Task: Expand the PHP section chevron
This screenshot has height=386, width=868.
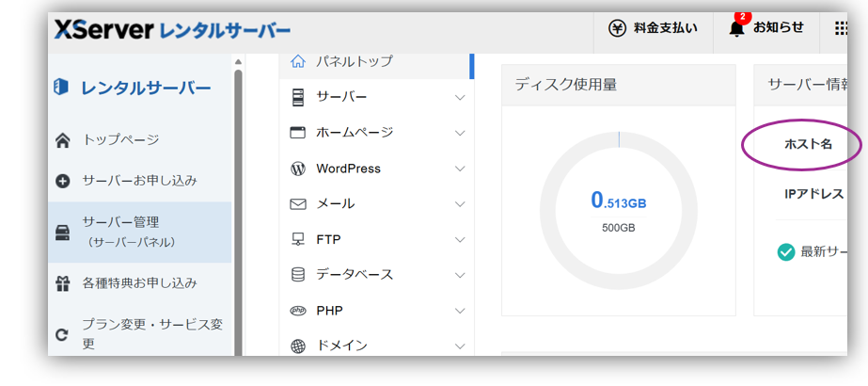Action: pos(460,311)
